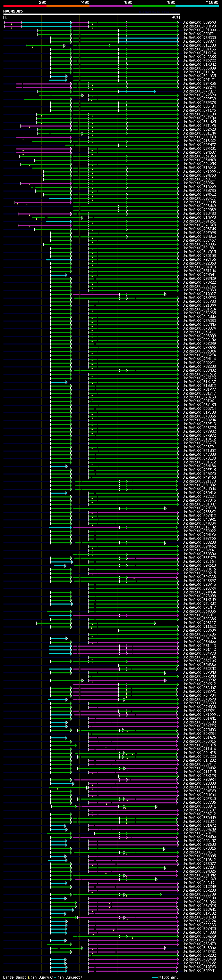
Task: Select the UniRef100_B8LLU0 label
Action: coord(199,114)
